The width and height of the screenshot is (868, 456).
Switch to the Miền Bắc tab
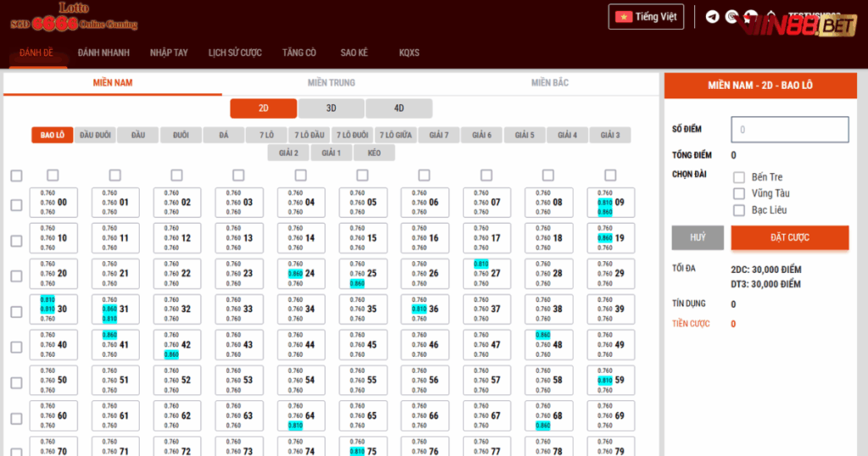pos(549,83)
